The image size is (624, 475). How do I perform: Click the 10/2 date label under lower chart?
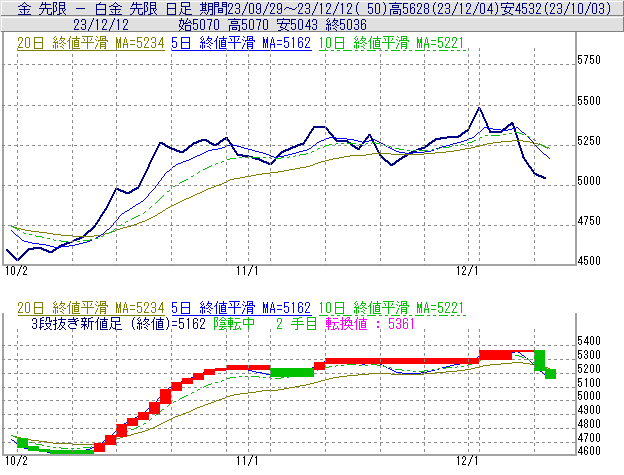[x=16, y=461]
